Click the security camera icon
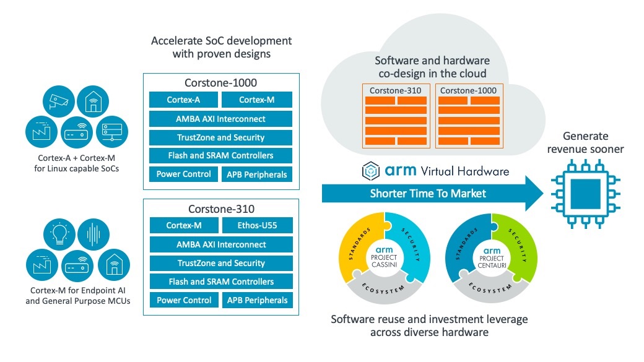Viewport: 644px width, 362px height. click(x=59, y=101)
